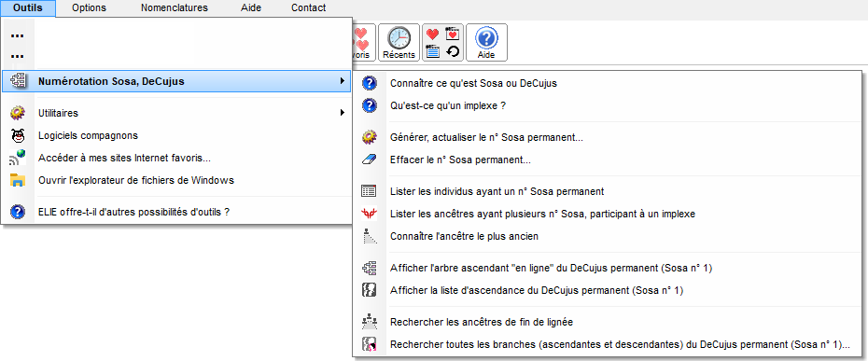Open the Aide menu
This screenshot has width=868, height=361.
pyautogui.click(x=251, y=8)
